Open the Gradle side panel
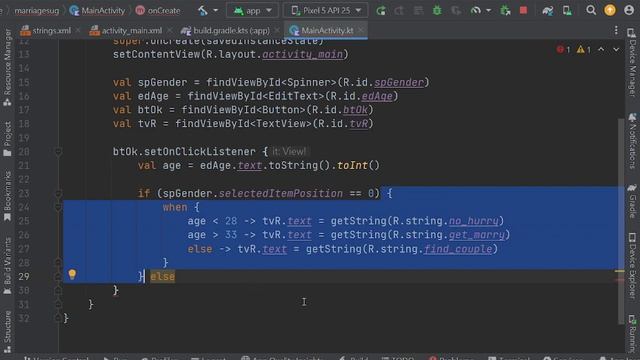 (632, 200)
